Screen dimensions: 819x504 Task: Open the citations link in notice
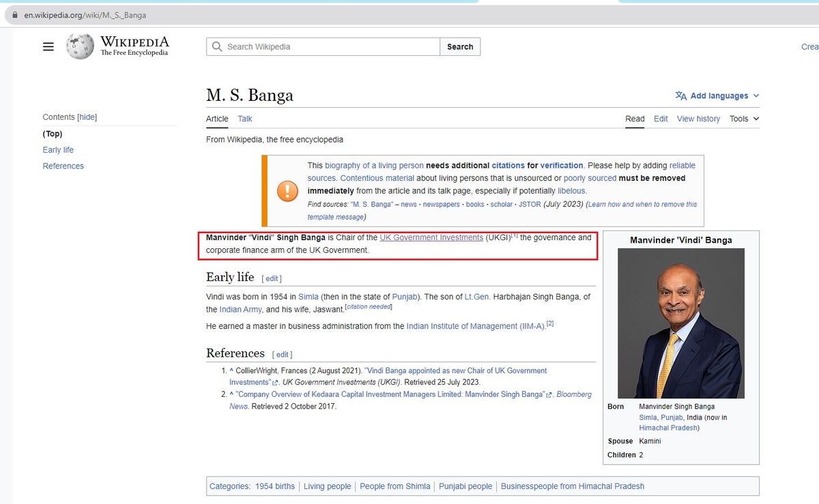coord(508,166)
